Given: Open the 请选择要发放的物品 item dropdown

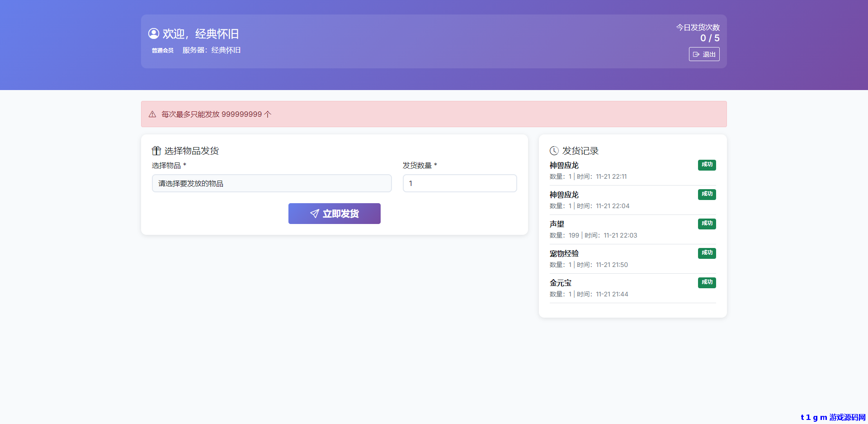Looking at the screenshot, I should [271, 183].
